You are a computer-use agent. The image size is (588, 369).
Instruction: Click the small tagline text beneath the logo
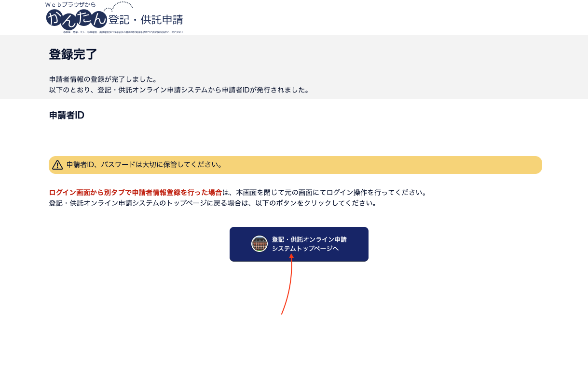(x=123, y=32)
